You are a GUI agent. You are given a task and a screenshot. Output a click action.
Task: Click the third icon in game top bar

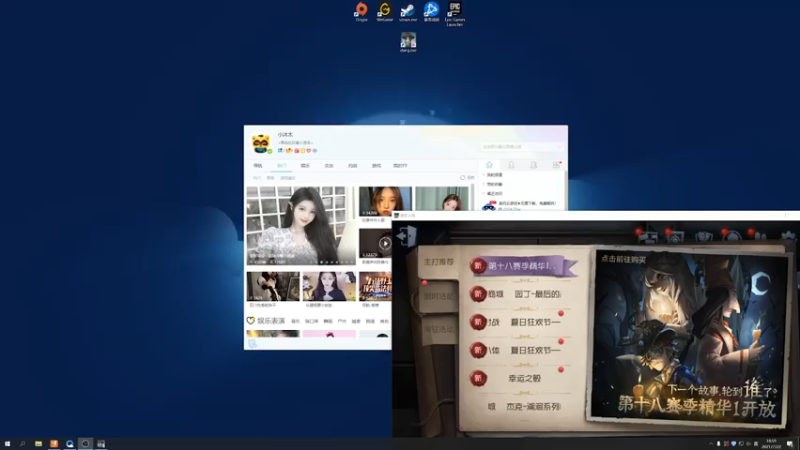coord(704,237)
